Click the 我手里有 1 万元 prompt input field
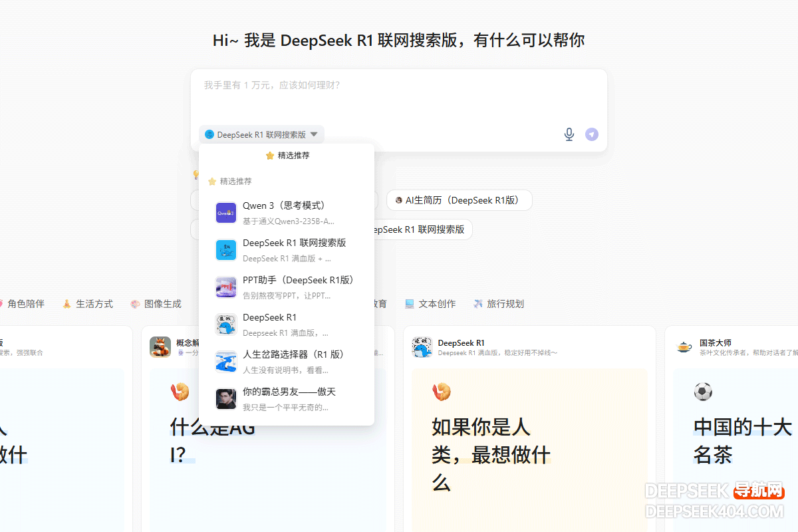 click(399, 97)
